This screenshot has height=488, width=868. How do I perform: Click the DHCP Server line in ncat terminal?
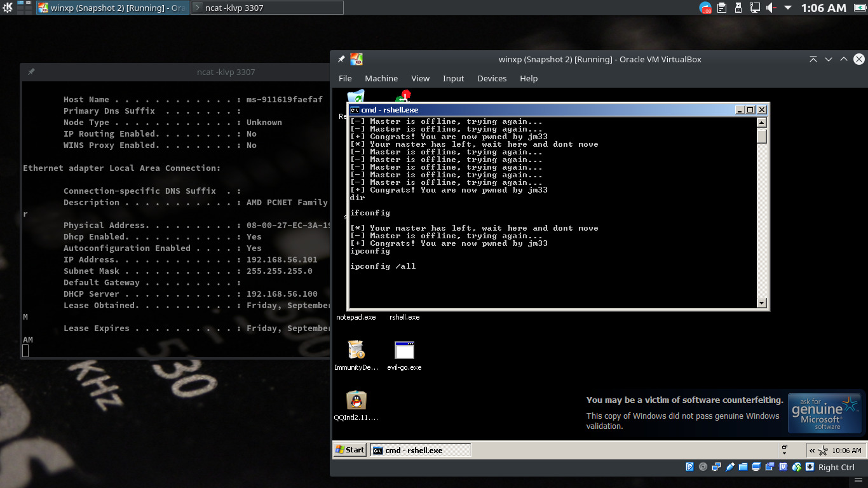click(191, 294)
